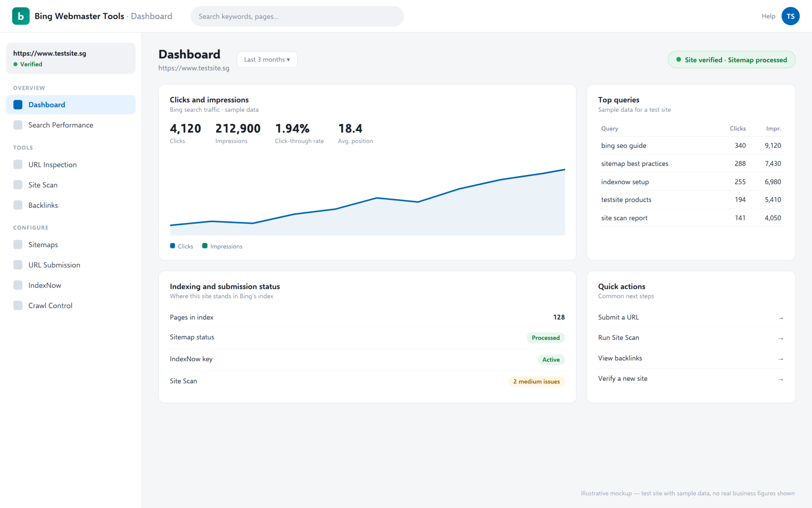Click the blue Clicks legend swatch
The width and height of the screenshot is (812, 508).
pos(173,246)
